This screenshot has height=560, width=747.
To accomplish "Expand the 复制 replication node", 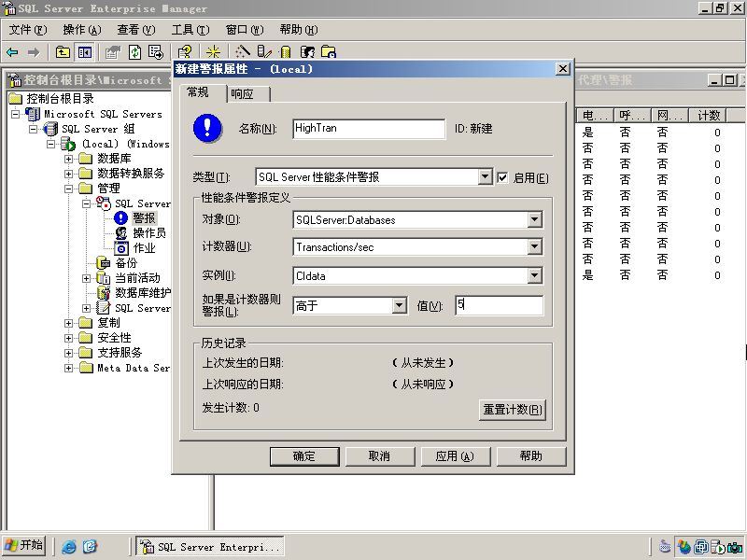I will pos(68,323).
